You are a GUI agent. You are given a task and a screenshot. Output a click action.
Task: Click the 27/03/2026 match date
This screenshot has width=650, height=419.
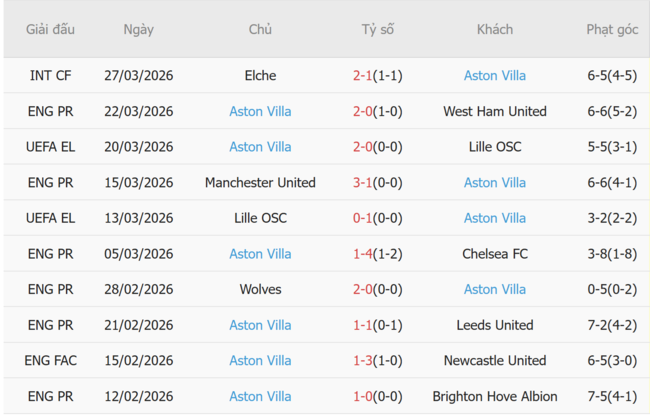click(x=138, y=75)
